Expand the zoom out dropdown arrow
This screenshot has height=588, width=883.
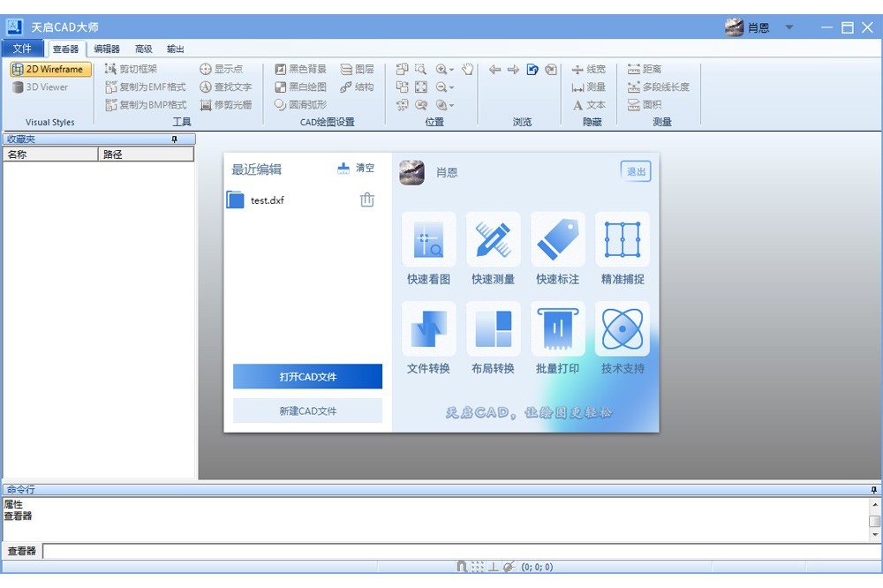point(451,88)
